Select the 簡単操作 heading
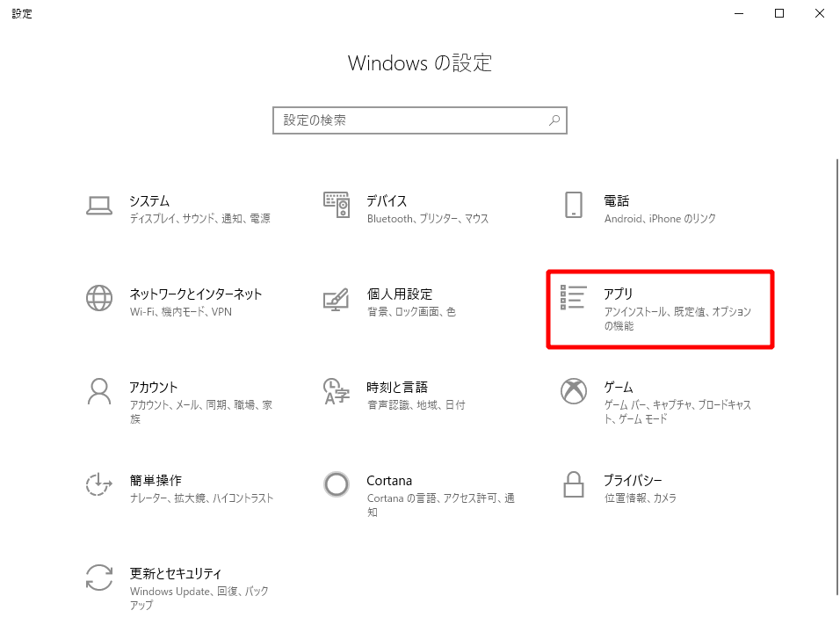840x625 pixels. (x=156, y=480)
